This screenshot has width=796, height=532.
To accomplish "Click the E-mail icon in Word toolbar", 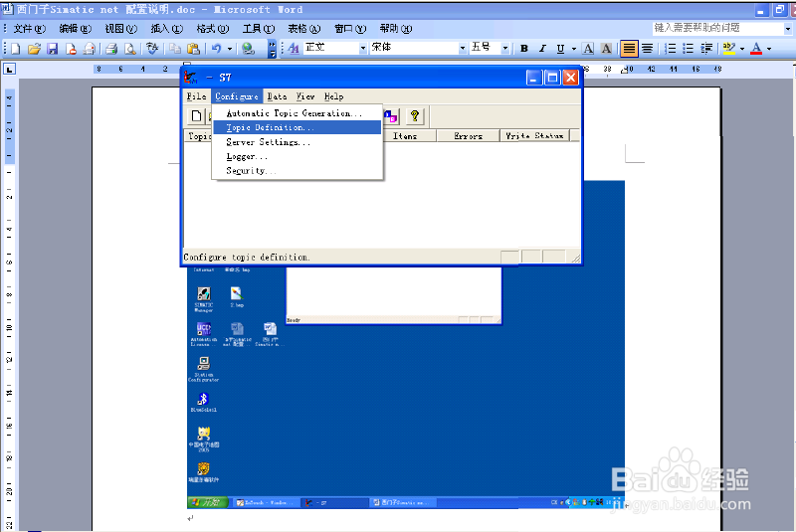I will [x=90, y=49].
